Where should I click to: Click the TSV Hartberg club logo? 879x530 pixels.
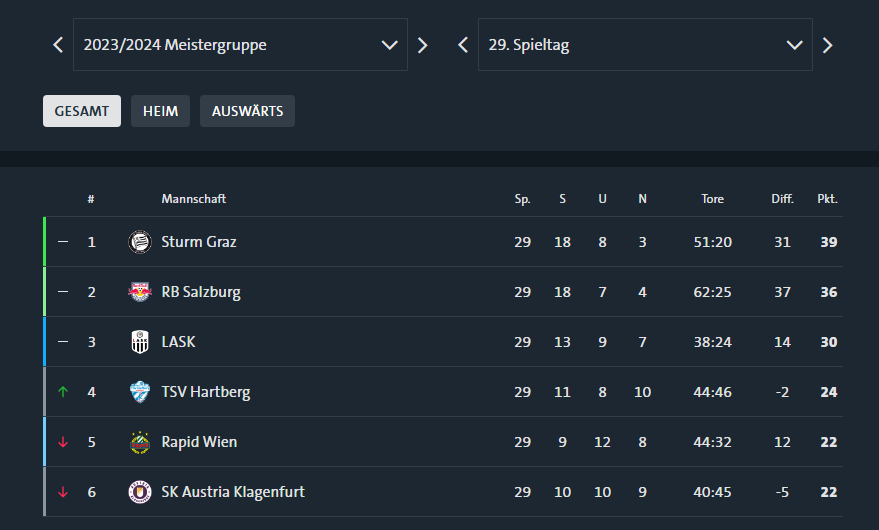point(140,392)
